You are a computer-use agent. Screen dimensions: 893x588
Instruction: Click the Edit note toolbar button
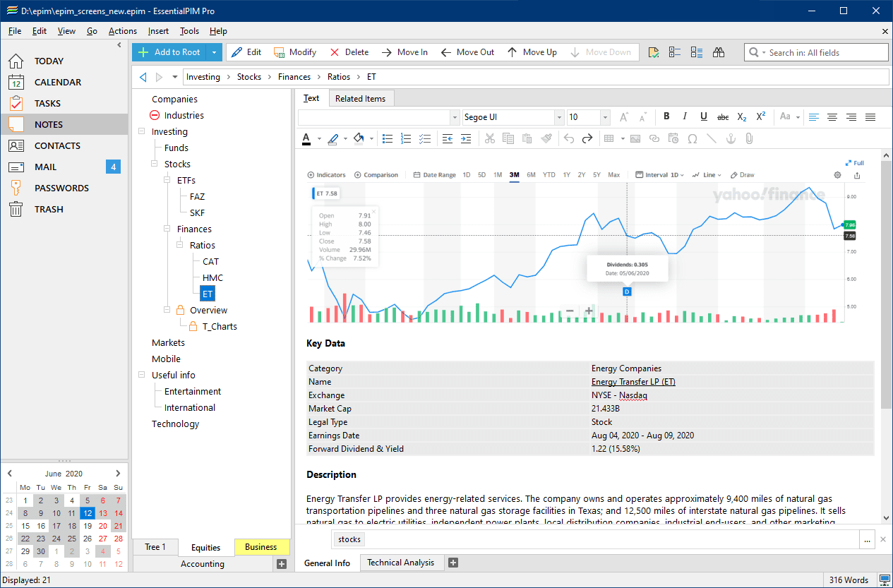click(246, 52)
